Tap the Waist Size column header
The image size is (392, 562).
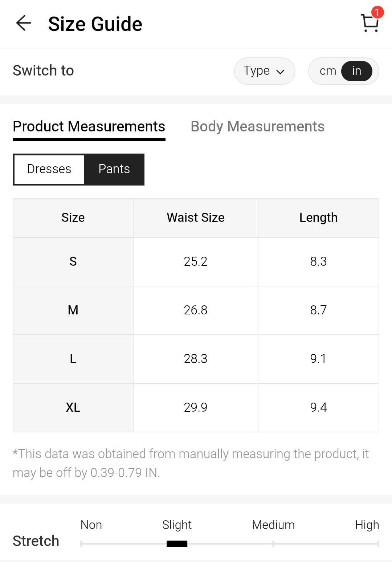pos(195,217)
